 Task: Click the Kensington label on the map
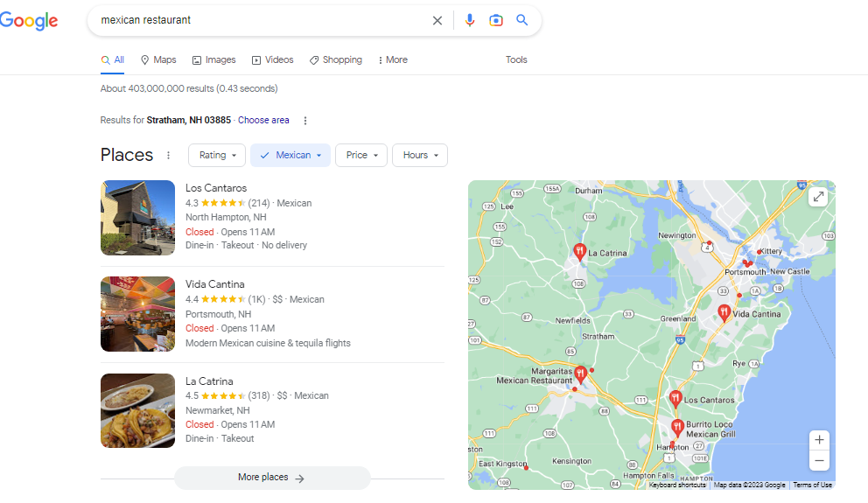point(572,461)
